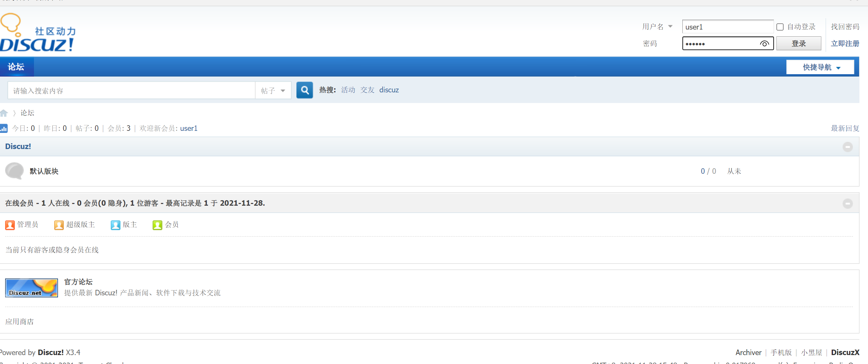Open the 用户名 login type dropdown

pyautogui.click(x=657, y=26)
